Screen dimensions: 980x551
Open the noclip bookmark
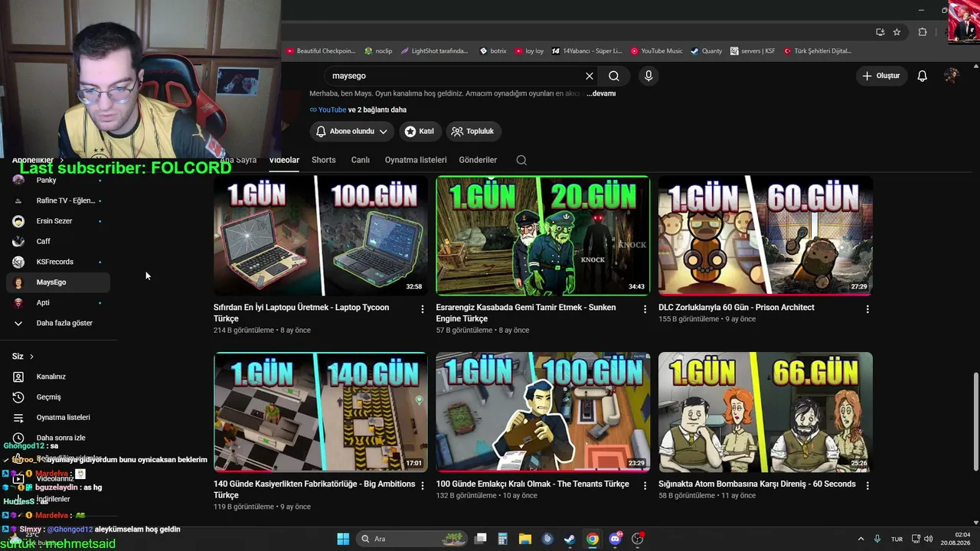[378, 51]
